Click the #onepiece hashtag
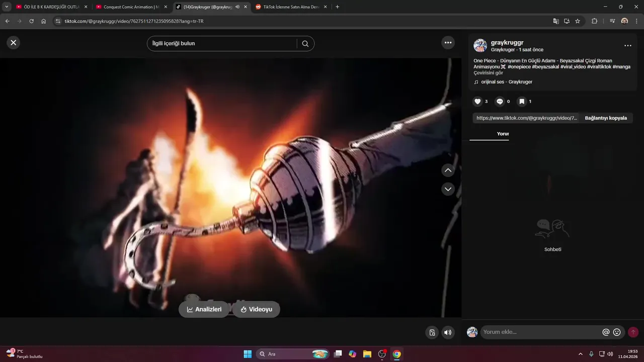 (x=519, y=67)
